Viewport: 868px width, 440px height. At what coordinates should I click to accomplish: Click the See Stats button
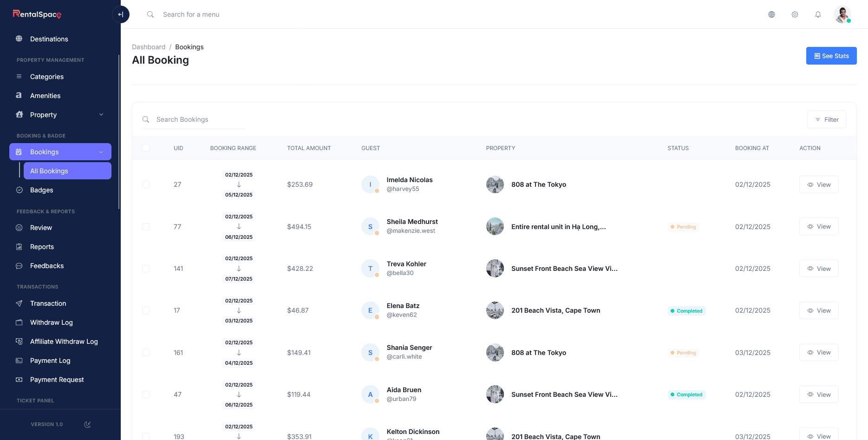(x=831, y=56)
